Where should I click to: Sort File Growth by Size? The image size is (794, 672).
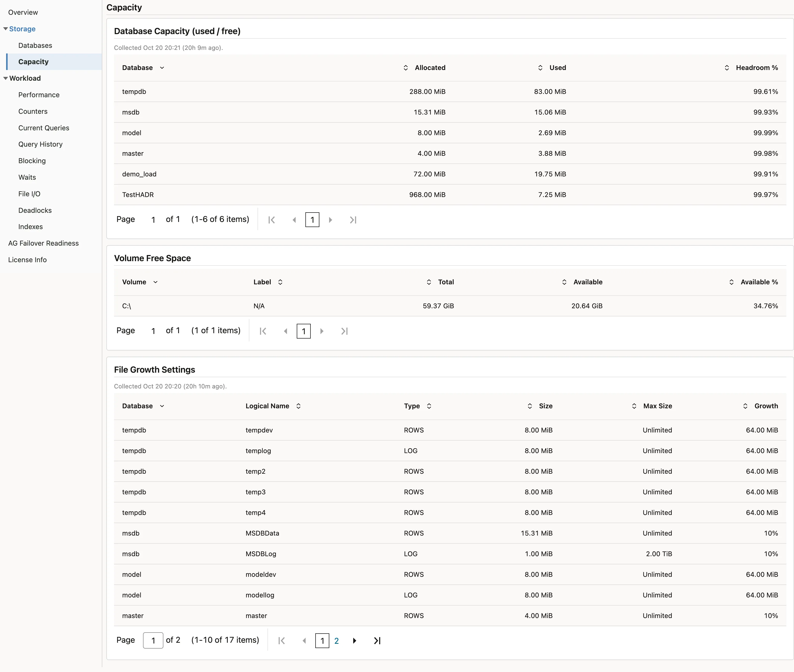pos(530,406)
